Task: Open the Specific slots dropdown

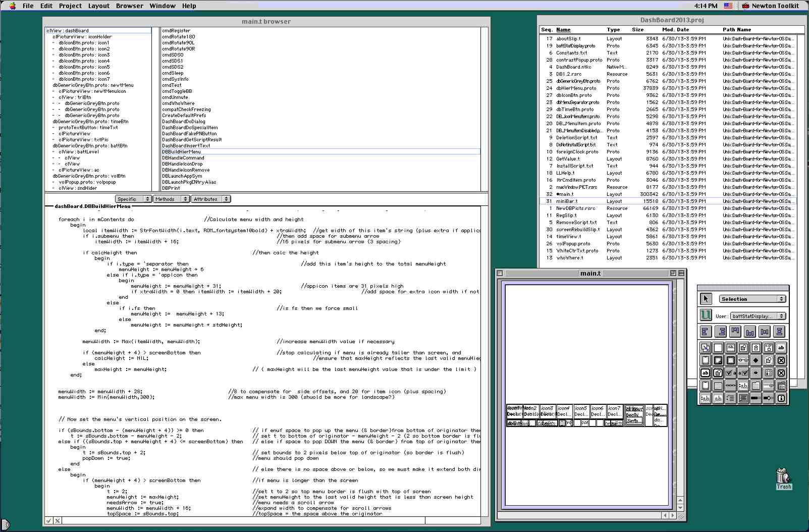Action: coord(133,199)
